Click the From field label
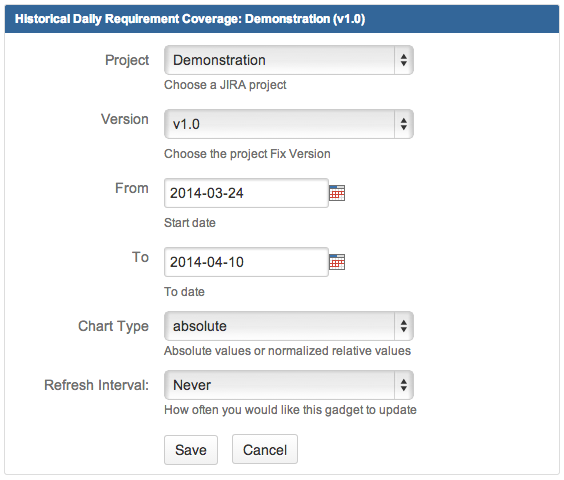This screenshot has width=564, height=480. point(132,188)
